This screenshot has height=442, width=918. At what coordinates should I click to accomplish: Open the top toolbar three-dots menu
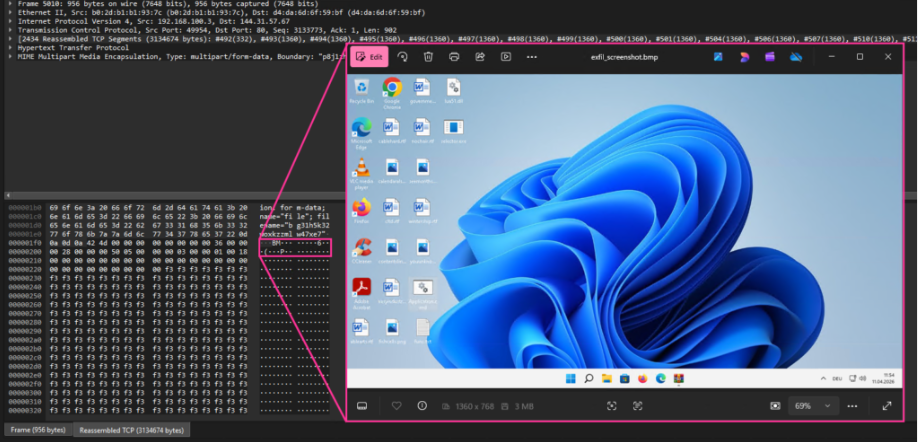point(532,57)
